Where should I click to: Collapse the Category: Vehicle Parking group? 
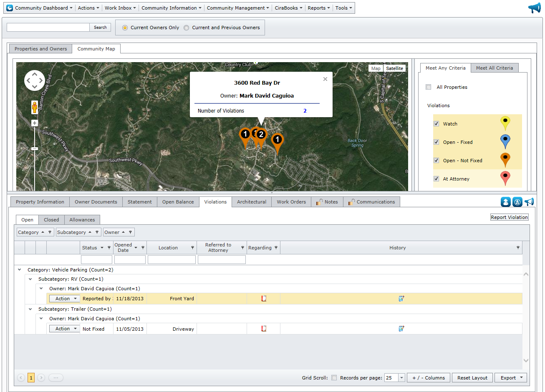pos(19,269)
